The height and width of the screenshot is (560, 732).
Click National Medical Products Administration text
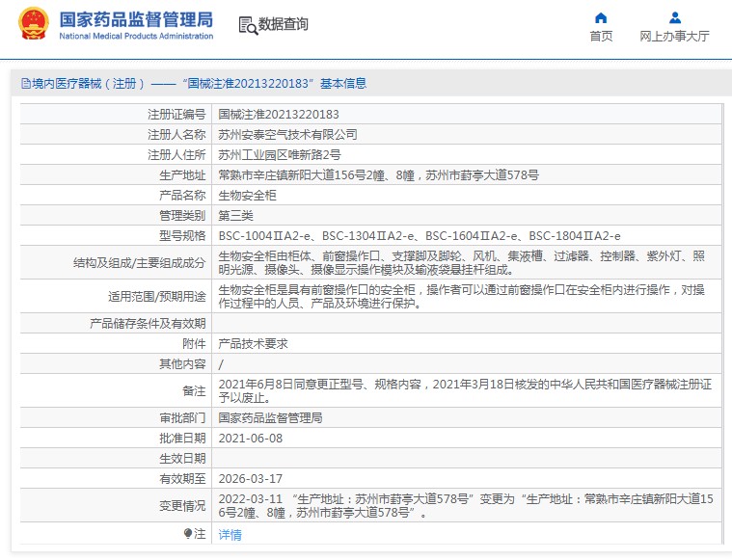[x=136, y=36]
